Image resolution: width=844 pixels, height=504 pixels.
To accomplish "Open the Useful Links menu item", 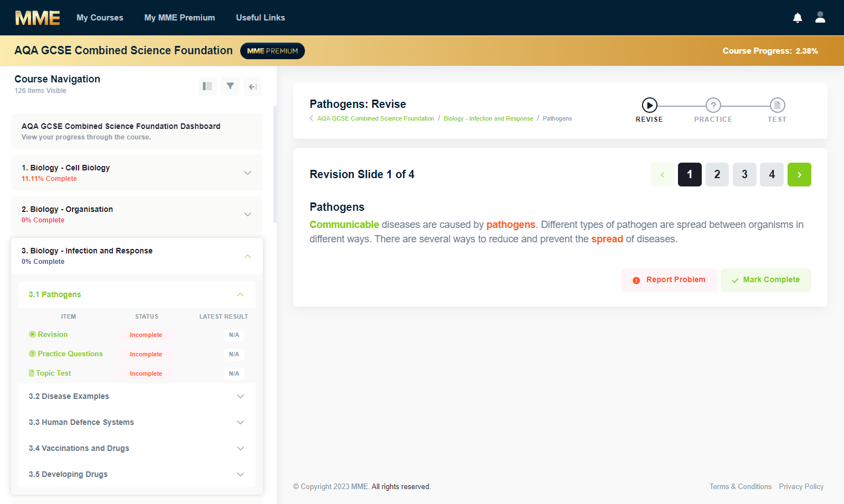I will 261,18.
